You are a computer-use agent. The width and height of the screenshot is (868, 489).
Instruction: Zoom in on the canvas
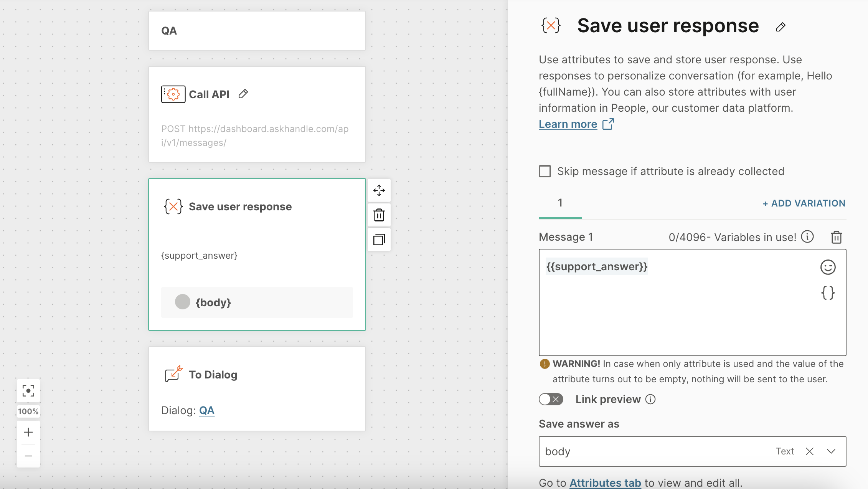[28, 433]
